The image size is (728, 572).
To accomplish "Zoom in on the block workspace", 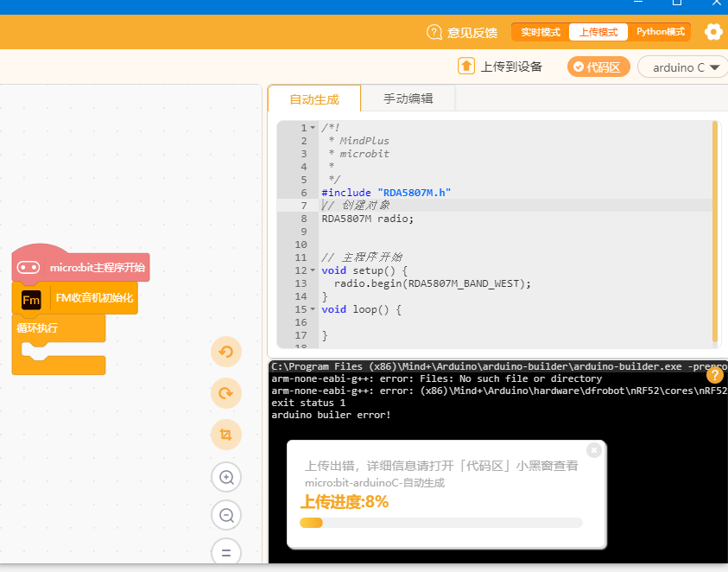I will tap(226, 477).
